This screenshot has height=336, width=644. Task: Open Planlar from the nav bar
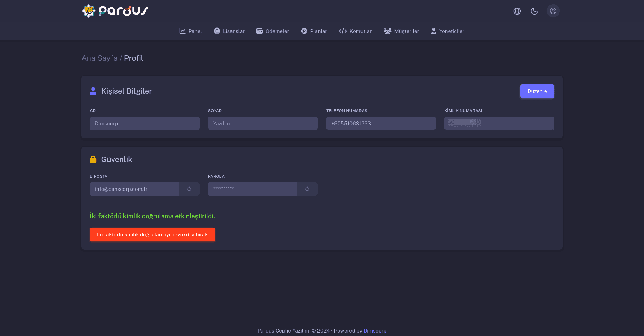tap(314, 31)
